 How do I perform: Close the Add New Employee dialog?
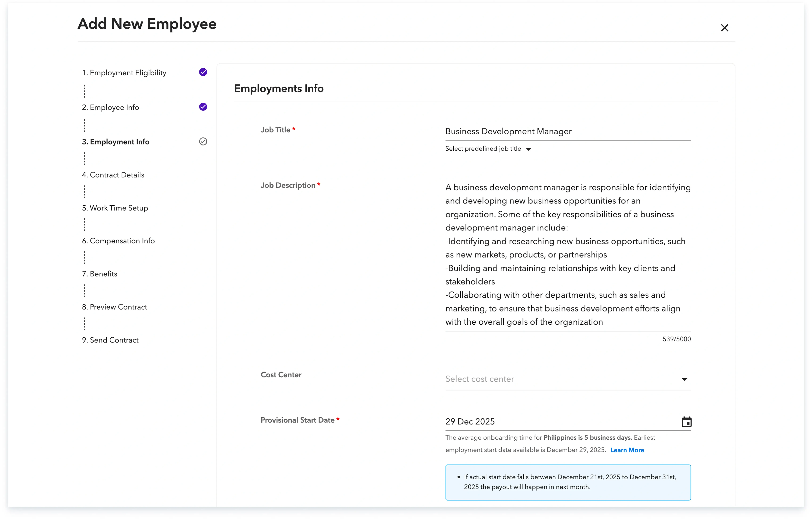[725, 28]
